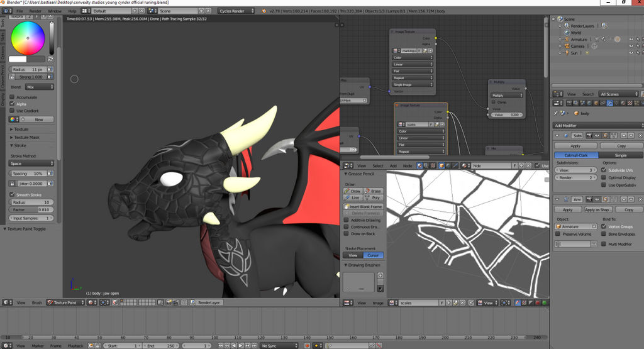The width and height of the screenshot is (644, 349).
Task: Toggle render visibility on Subsurf modifier
Action: pyautogui.click(x=589, y=135)
